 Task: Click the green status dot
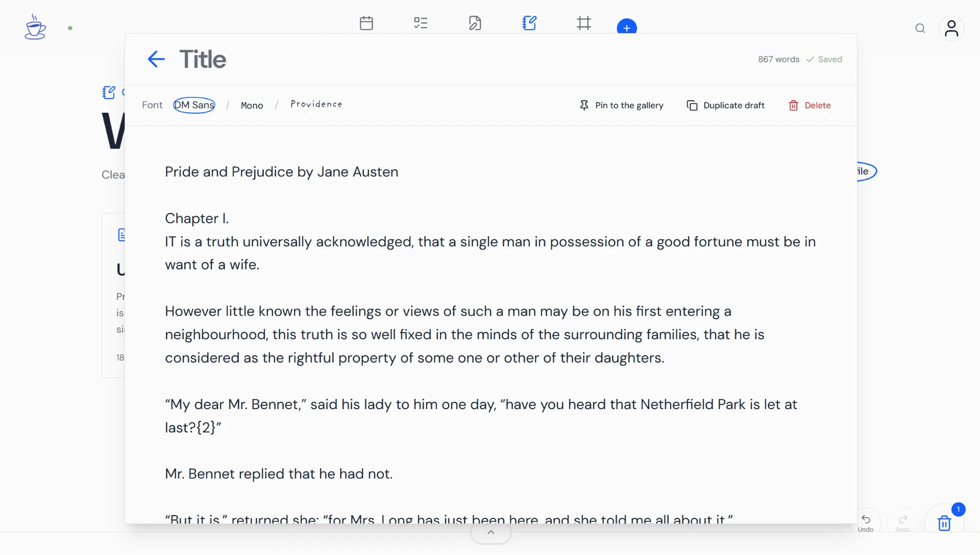coord(70,28)
